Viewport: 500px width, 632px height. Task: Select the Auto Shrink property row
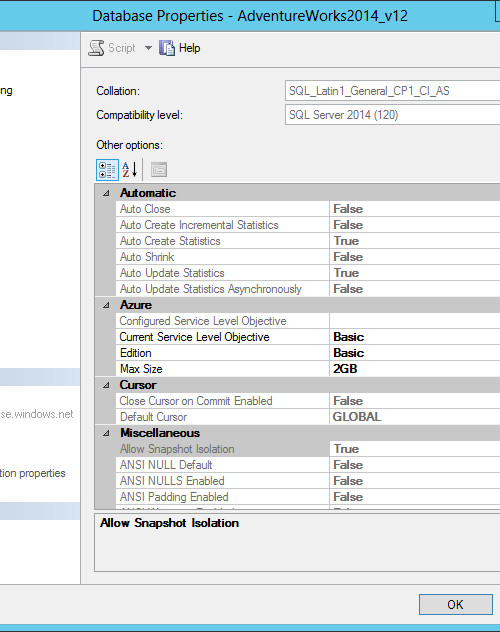click(308, 257)
